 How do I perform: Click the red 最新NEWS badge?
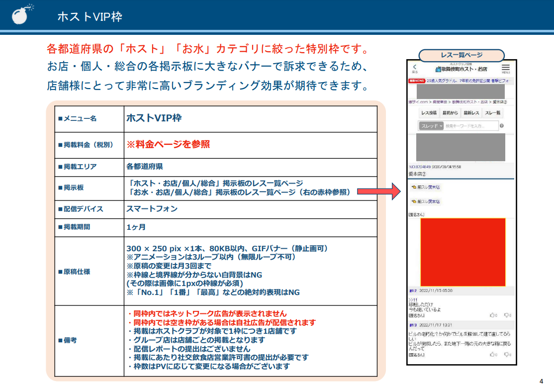pyautogui.click(x=417, y=81)
